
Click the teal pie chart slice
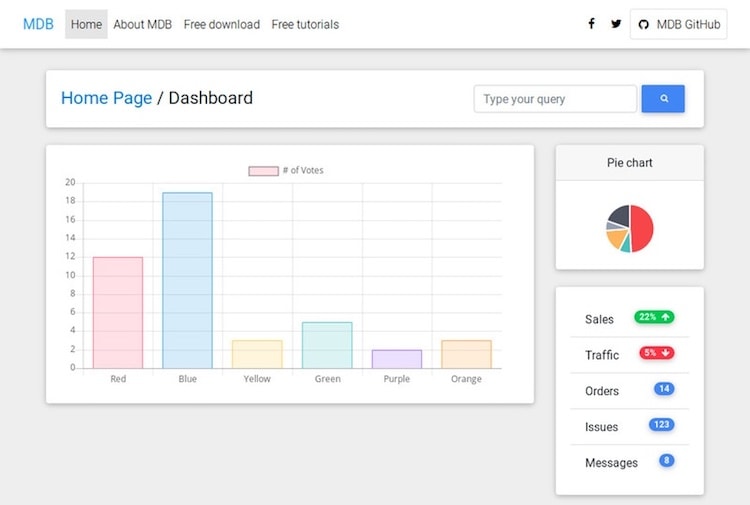coord(626,245)
